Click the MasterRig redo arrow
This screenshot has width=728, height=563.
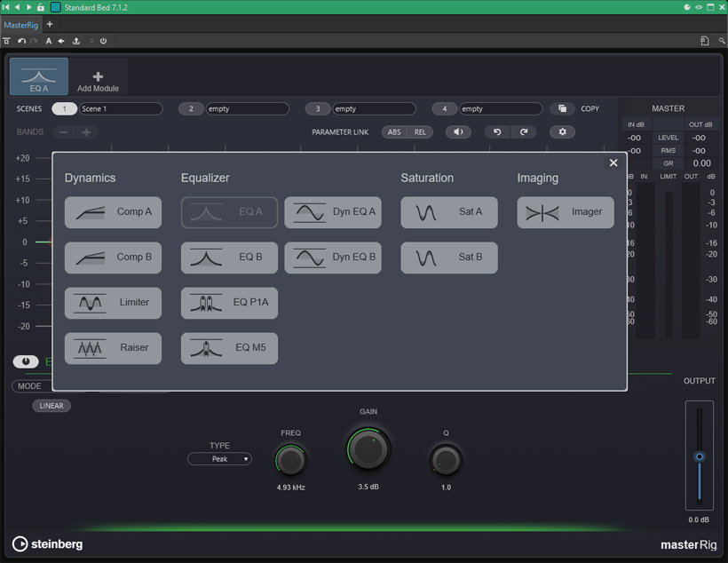point(524,132)
